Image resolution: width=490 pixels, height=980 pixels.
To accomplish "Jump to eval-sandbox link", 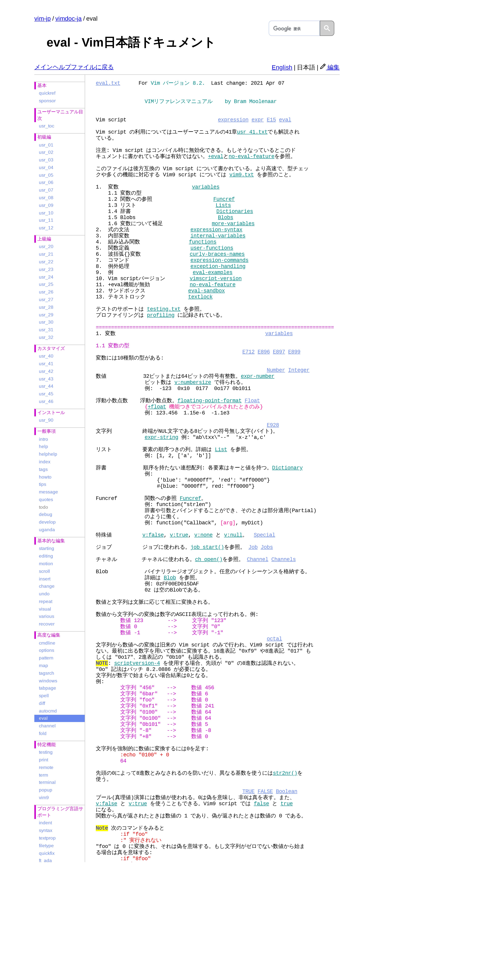I will [207, 291].
